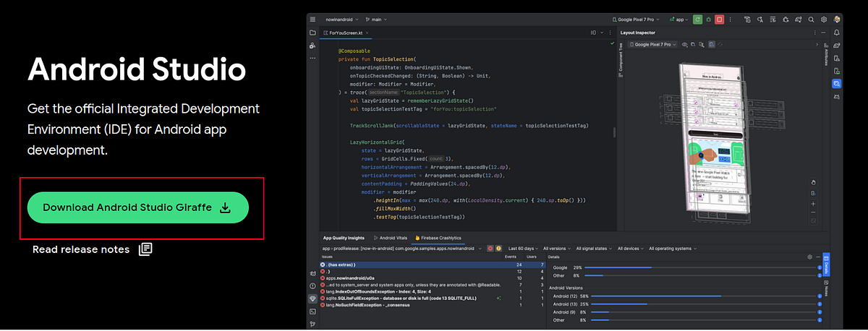Click the notifications bell icon
Viewport: 868px width, 331px height.
click(837, 33)
